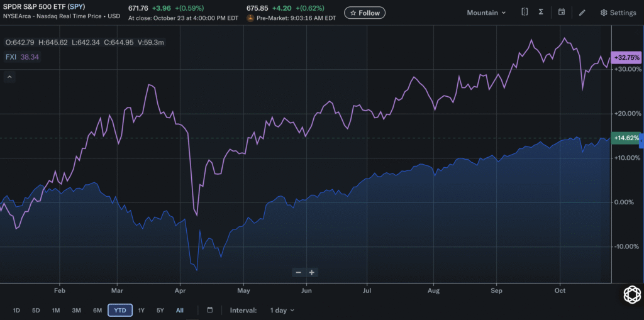The image size is (644, 320).
Task: Open chart Settings gear
Action: click(x=618, y=13)
